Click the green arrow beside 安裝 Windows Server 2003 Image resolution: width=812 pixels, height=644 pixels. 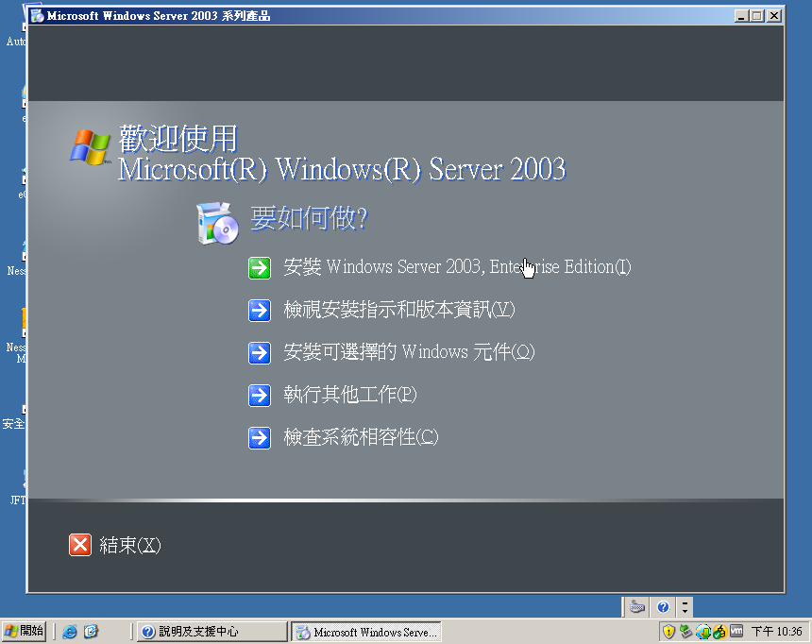260,268
